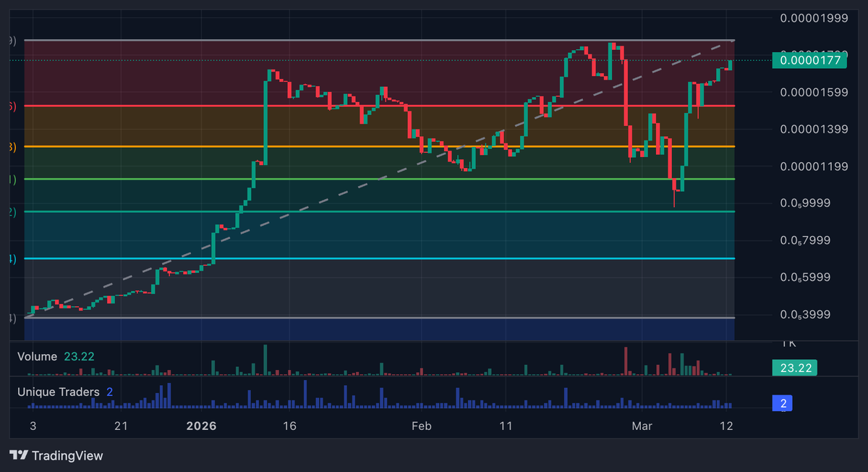Click the Feb label on the time axis

click(421, 426)
